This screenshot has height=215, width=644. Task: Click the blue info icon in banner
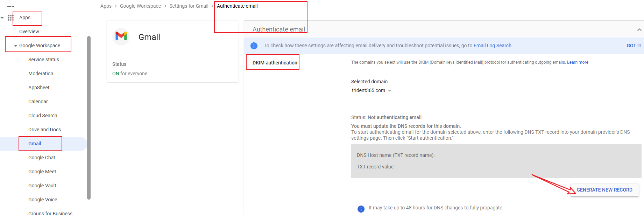coord(254,46)
